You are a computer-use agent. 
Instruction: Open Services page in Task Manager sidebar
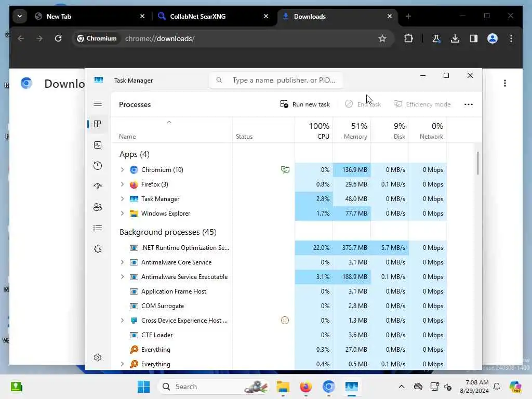tap(98, 249)
